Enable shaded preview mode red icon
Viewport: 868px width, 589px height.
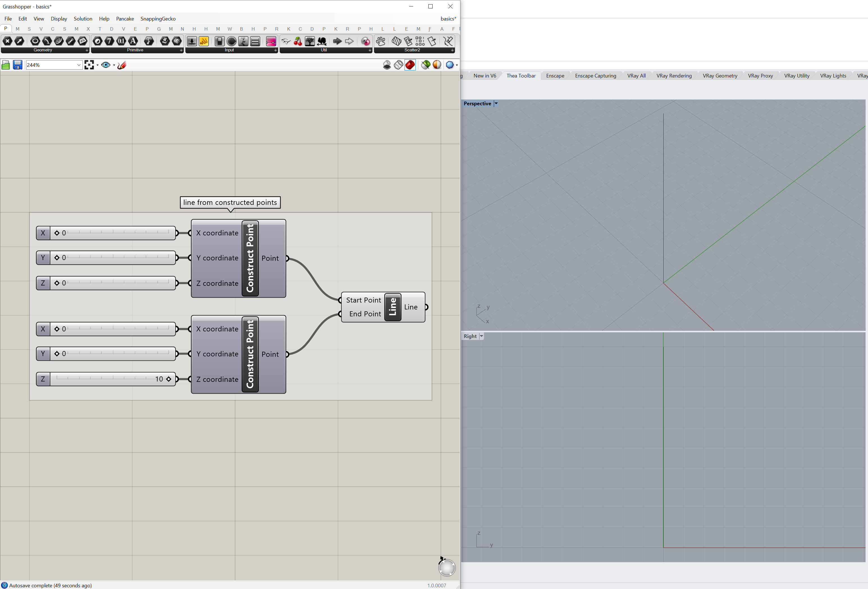[410, 65]
